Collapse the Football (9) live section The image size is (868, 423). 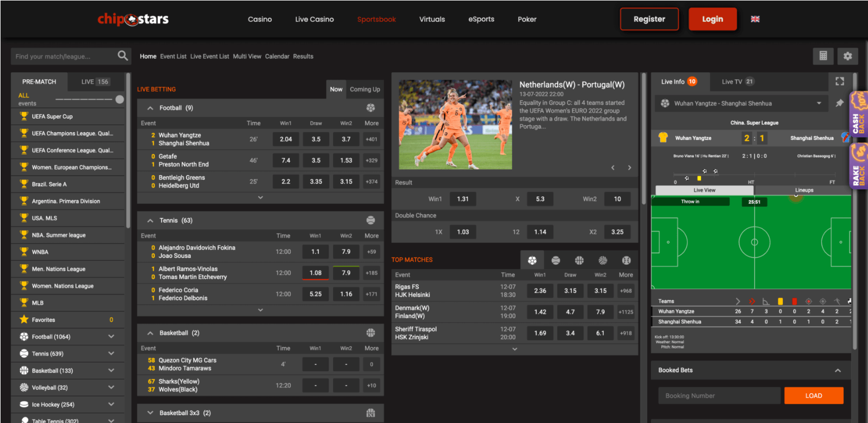coord(150,108)
